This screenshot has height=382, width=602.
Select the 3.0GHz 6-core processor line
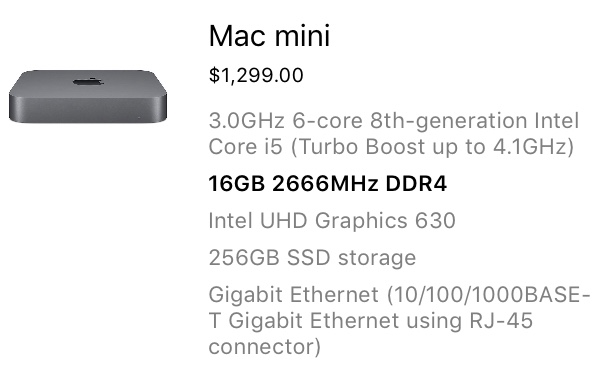tap(394, 134)
